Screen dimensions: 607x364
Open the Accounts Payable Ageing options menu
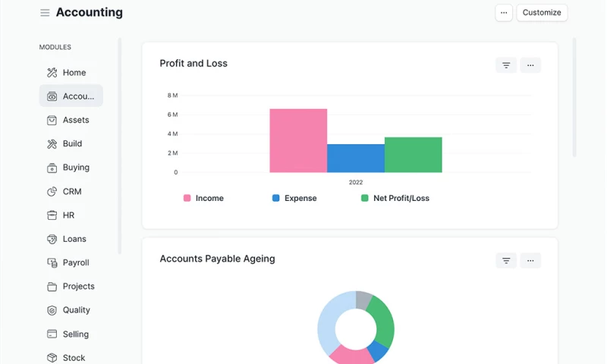pos(530,261)
